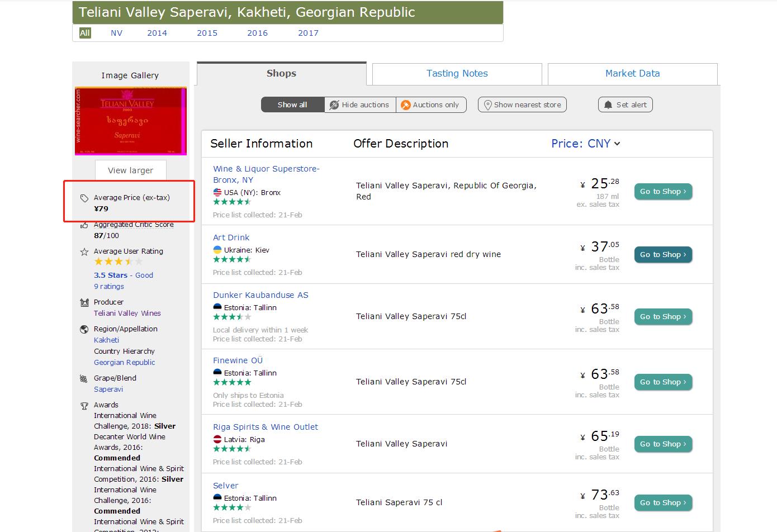The height and width of the screenshot is (532, 777).
Task: Click the location pin icon in Show nearest store
Action: click(487, 105)
